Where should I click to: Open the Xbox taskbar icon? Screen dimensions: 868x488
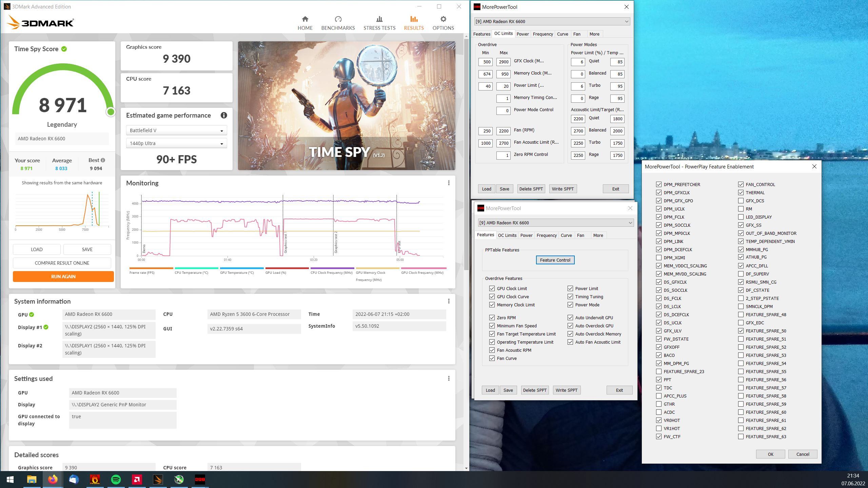click(x=179, y=480)
